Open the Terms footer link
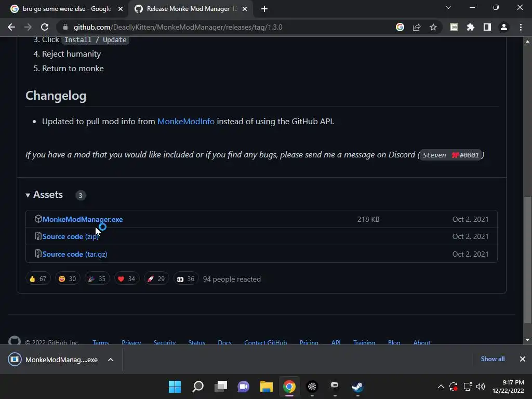This screenshot has height=399, width=532. coord(100,342)
